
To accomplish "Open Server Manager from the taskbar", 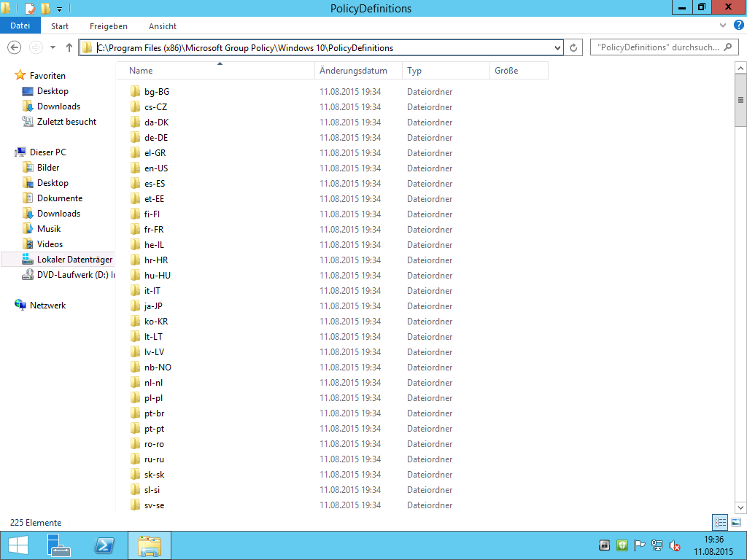I will (58, 545).
